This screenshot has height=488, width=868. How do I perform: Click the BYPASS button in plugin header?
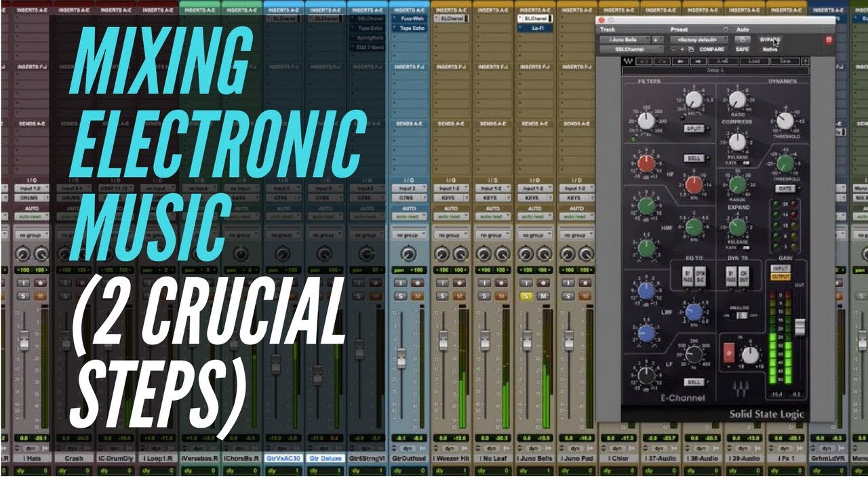[770, 39]
